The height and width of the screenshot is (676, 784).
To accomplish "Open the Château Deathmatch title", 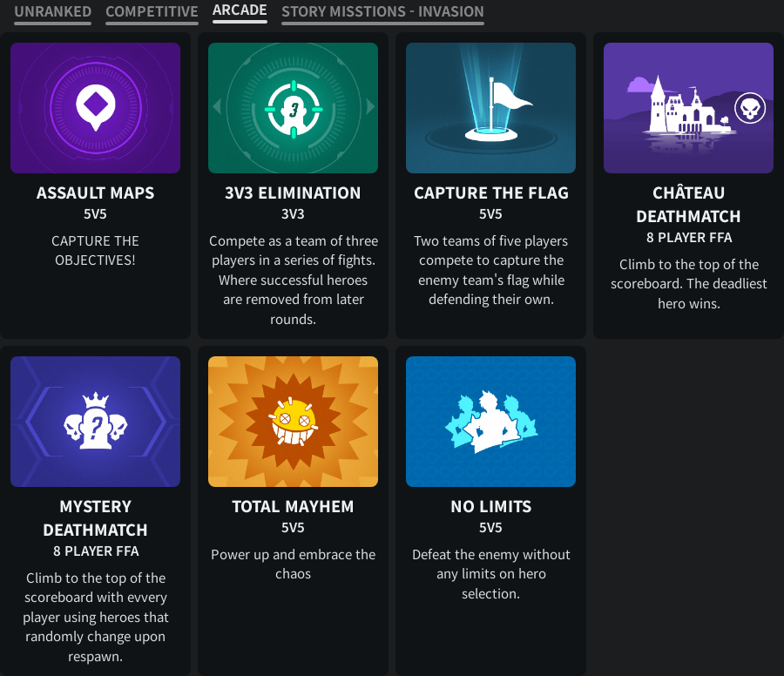I will 688,205.
